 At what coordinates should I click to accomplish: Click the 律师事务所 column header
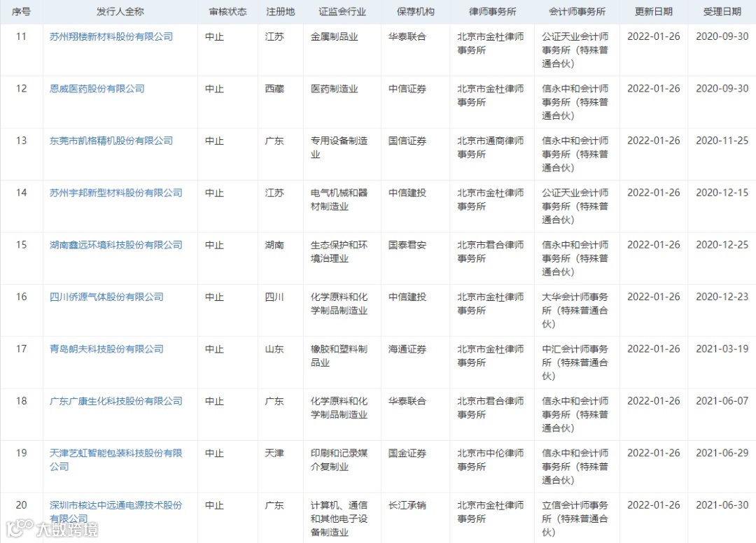point(492,12)
